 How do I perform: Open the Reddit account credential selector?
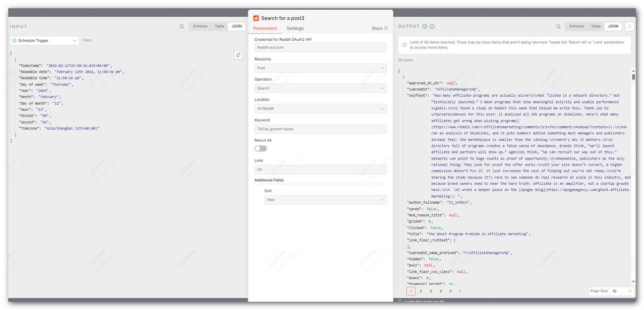(320, 47)
